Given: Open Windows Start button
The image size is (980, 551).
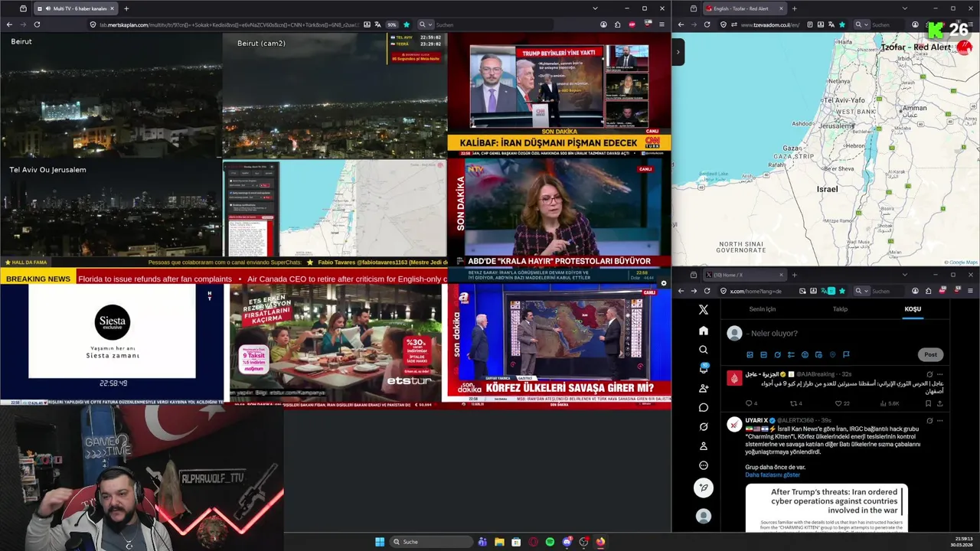Looking at the screenshot, I should click(380, 542).
